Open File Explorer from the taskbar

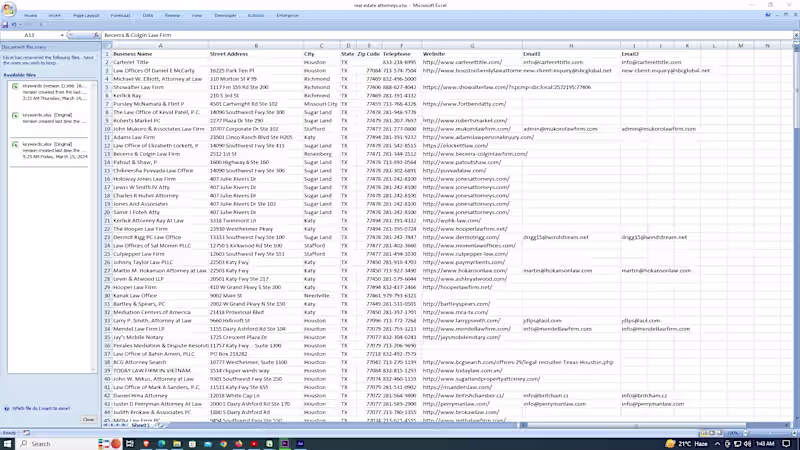177,443
